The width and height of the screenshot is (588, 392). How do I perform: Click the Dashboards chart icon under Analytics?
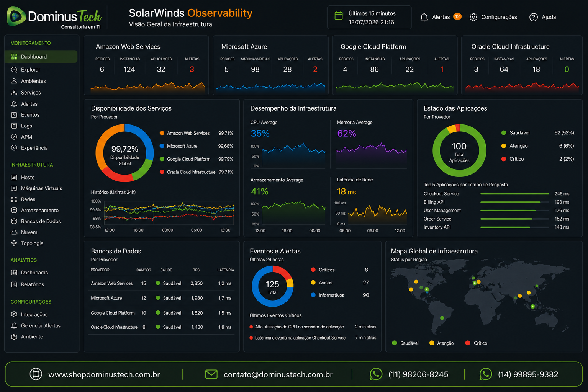pos(14,273)
